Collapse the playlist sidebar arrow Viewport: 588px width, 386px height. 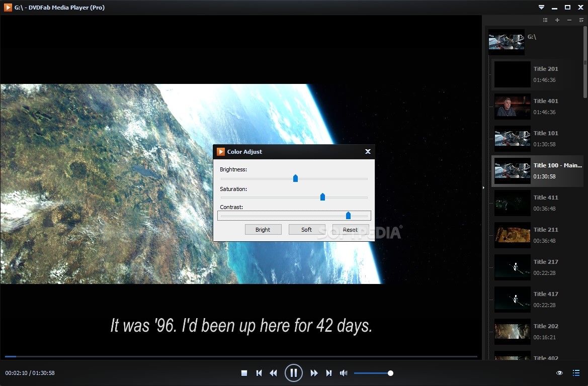pos(483,187)
